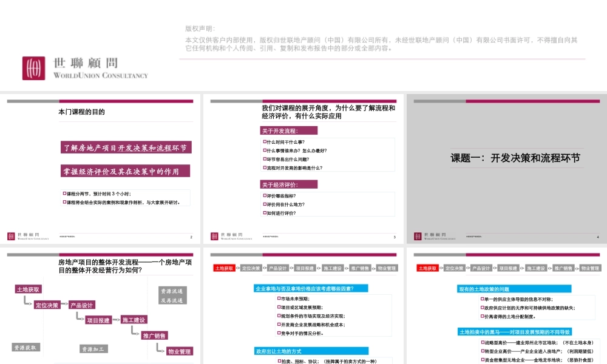Select bullet 单一的供应主体导致的信息不对称

coord(517,299)
